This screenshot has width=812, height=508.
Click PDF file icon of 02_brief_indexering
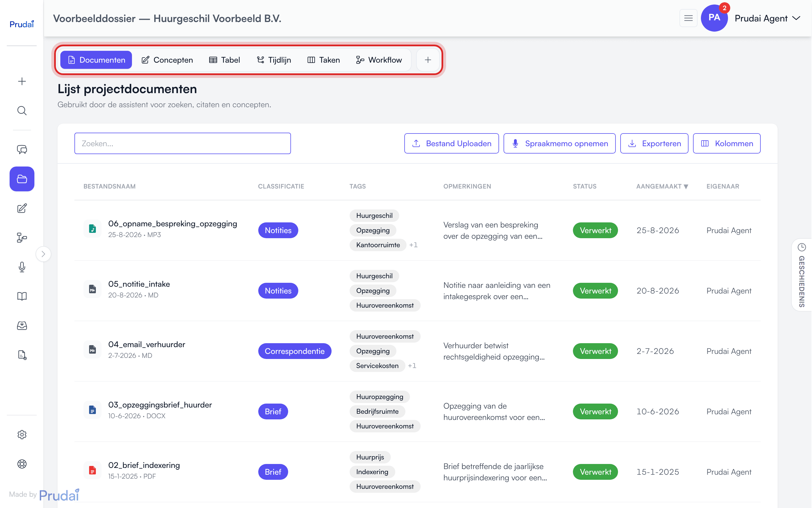(92, 470)
